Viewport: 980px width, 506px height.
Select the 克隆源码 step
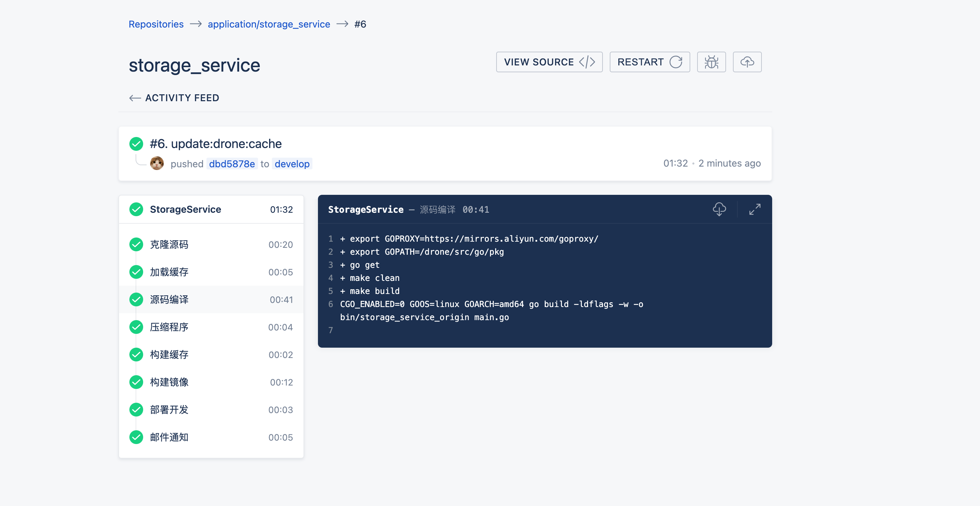click(x=211, y=245)
